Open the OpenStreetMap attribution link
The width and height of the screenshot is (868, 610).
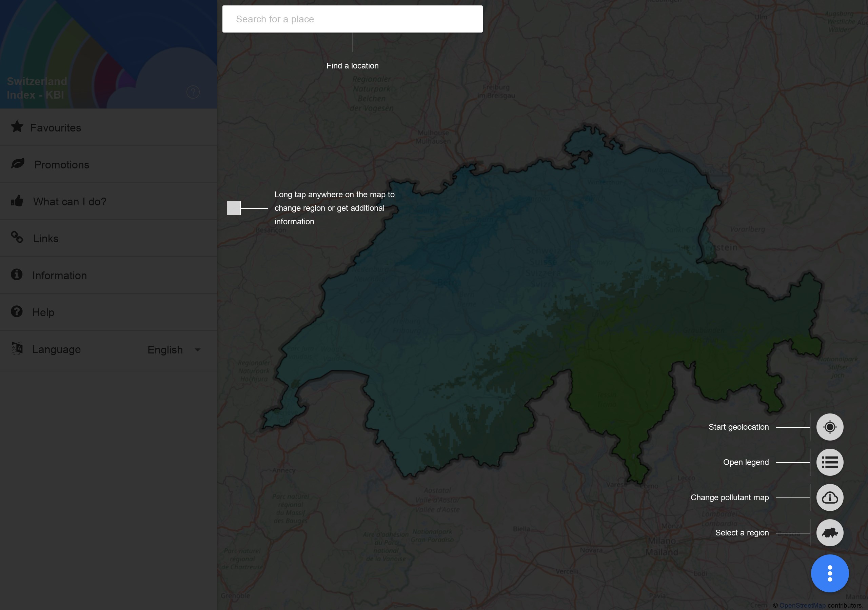click(802, 605)
